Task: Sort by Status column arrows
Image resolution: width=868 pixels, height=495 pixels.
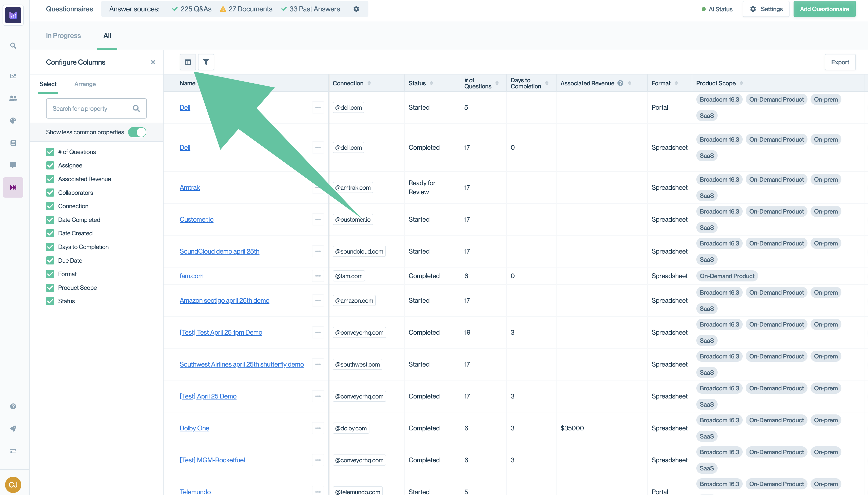Action: point(431,83)
